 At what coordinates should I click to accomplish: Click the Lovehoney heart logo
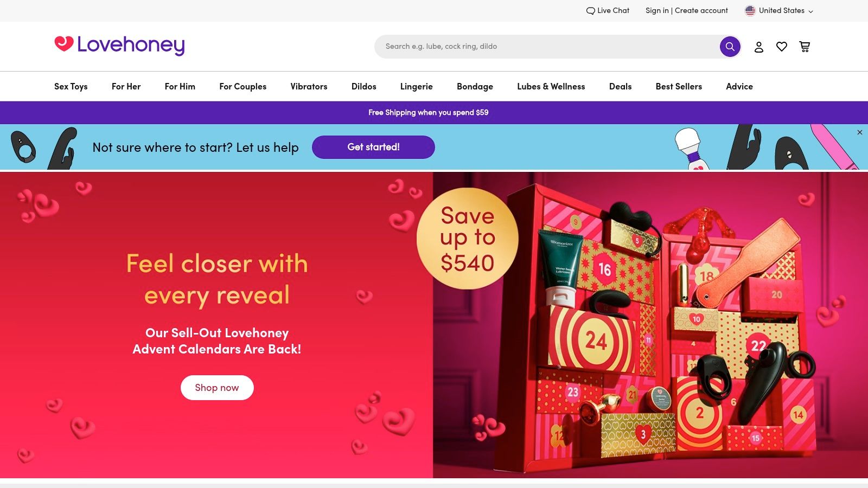coord(64,43)
